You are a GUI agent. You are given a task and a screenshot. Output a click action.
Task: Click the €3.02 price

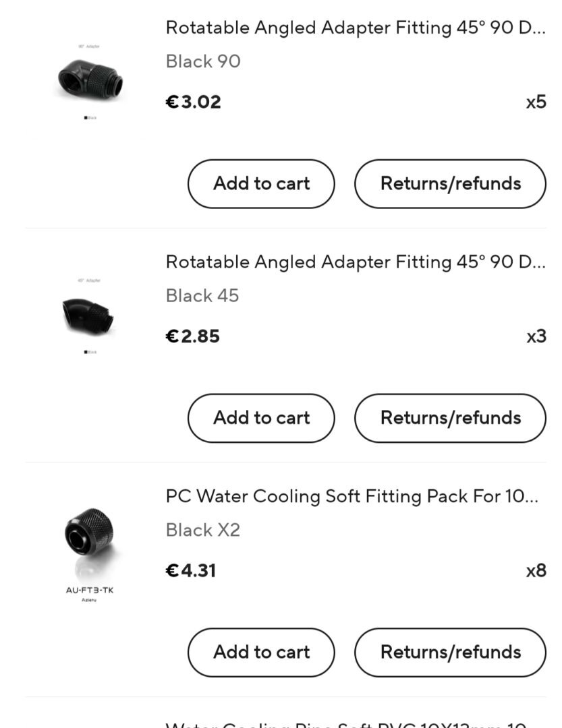click(194, 102)
